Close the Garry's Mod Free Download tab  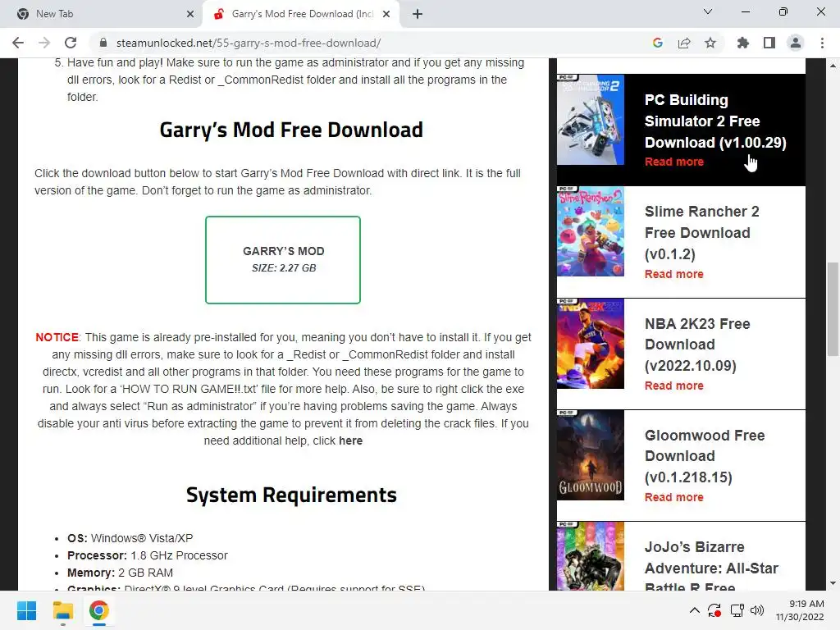pyautogui.click(x=386, y=14)
